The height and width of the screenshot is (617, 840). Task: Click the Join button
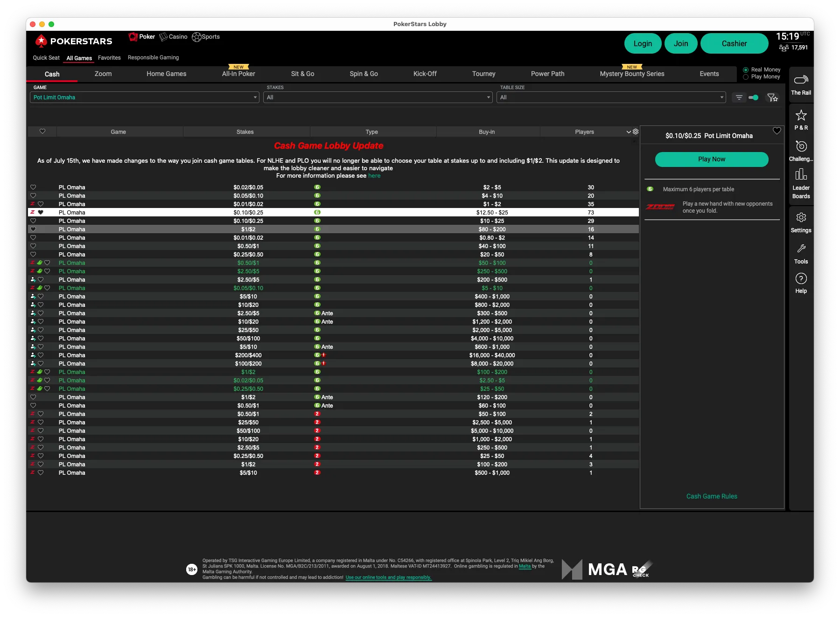click(681, 43)
